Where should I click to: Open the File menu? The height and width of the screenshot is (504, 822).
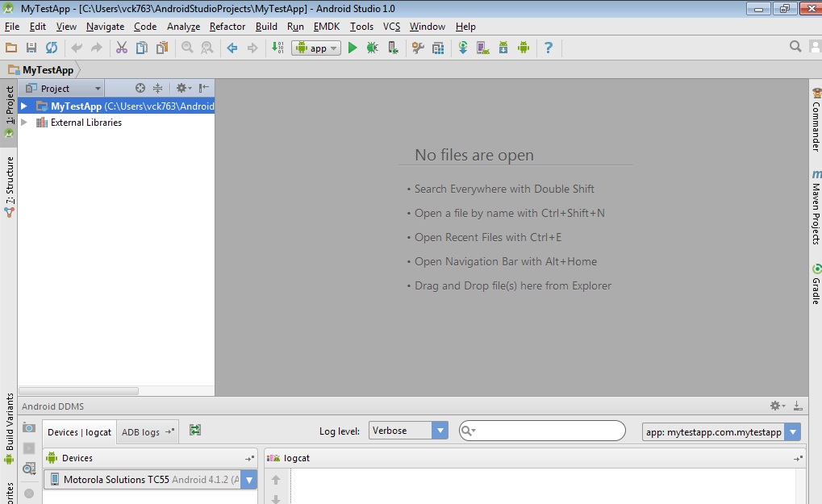pyautogui.click(x=11, y=26)
